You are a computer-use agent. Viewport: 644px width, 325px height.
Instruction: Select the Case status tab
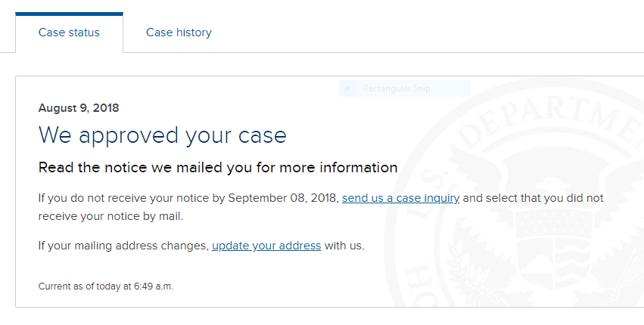click(69, 32)
